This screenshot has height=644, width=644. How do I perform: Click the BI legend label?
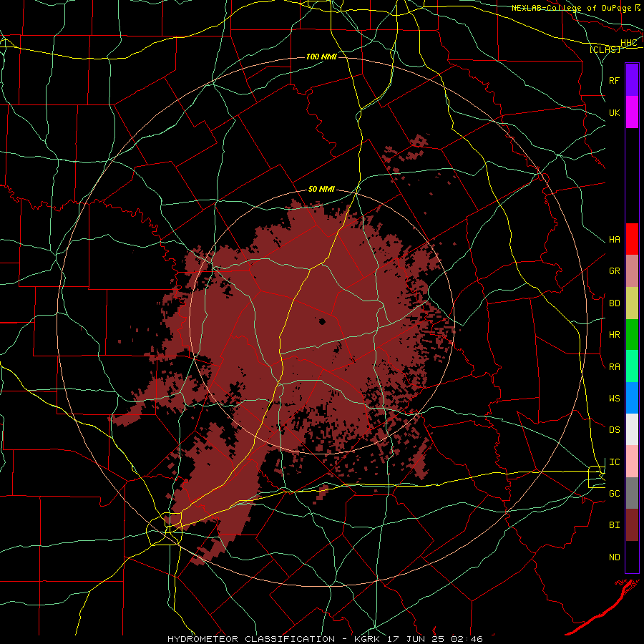click(615, 525)
